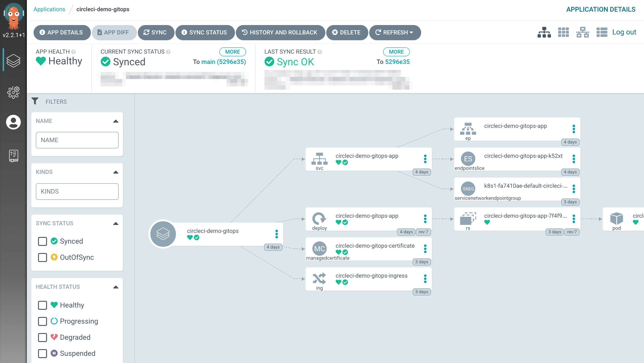Open HISTORY AND ROLLBACK

[280, 32]
